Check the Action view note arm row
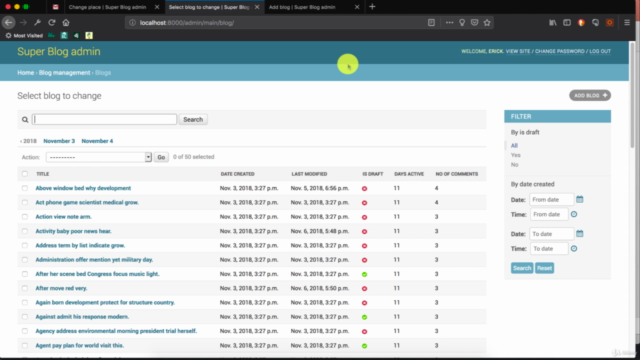640x360 pixels. [x=25, y=217]
